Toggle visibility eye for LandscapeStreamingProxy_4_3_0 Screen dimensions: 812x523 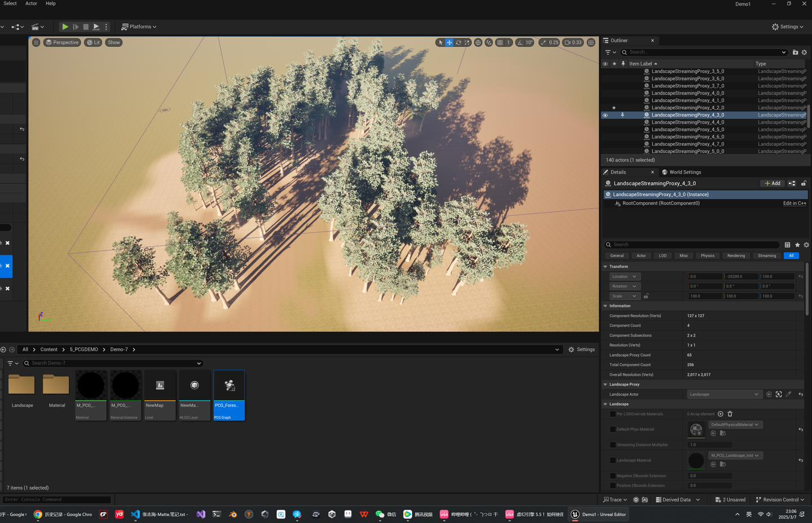click(605, 115)
